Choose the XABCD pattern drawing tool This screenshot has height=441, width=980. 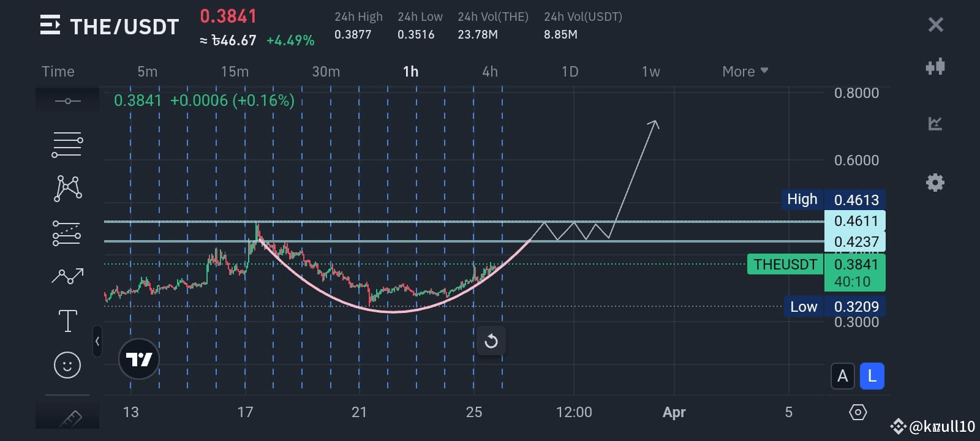(x=68, y=188)
